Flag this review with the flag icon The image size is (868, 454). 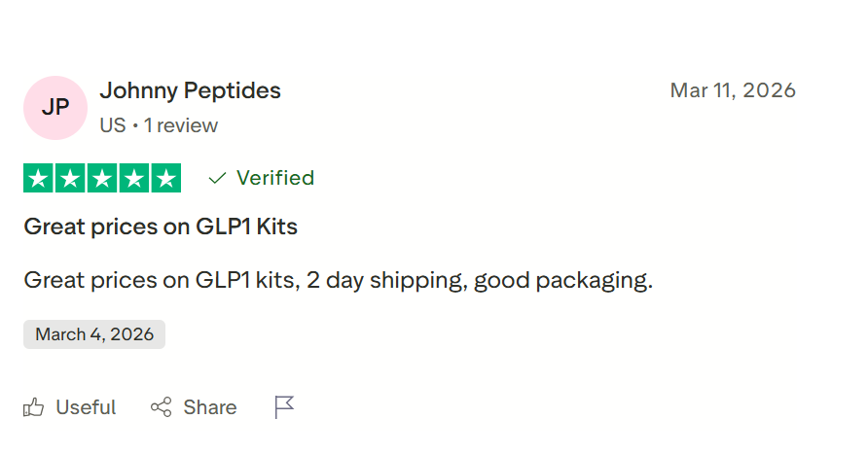pyautogui.click(x=284, y=407)
